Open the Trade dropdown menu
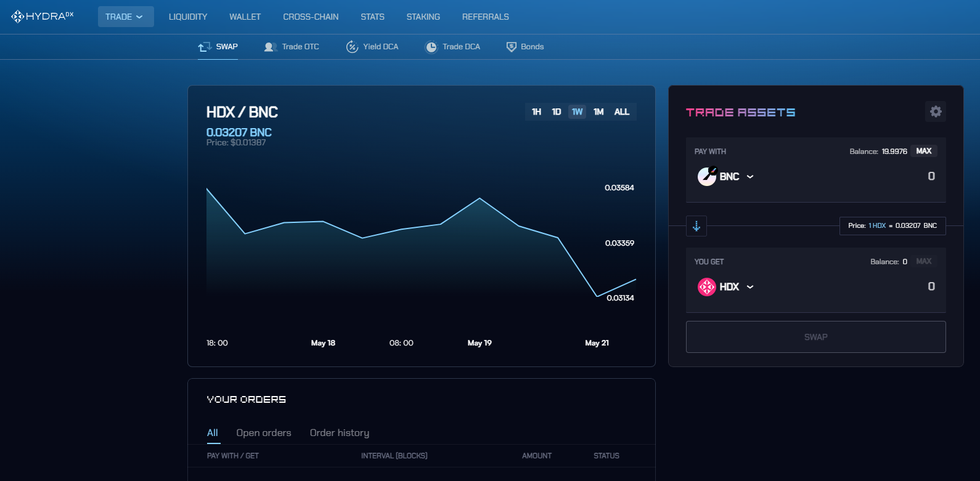Image resolution: width=980 pixels, height=481 pixels. [x=126, y=17]
